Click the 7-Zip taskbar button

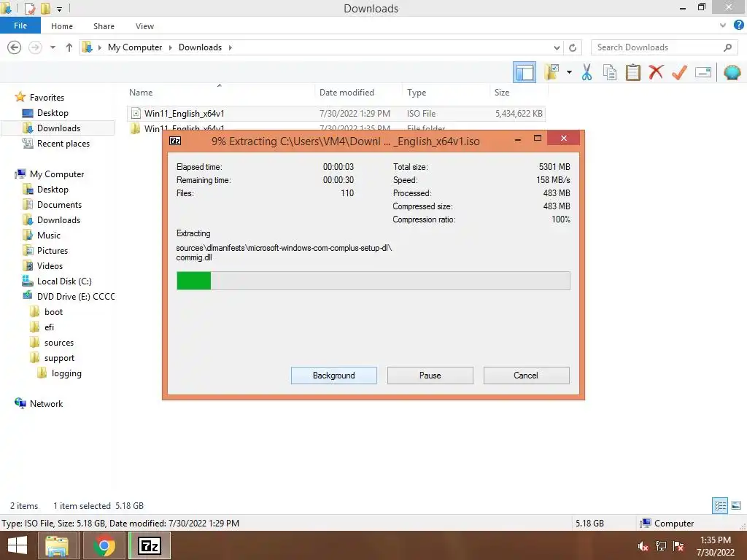pyautogui.click(x=149, y=545)
